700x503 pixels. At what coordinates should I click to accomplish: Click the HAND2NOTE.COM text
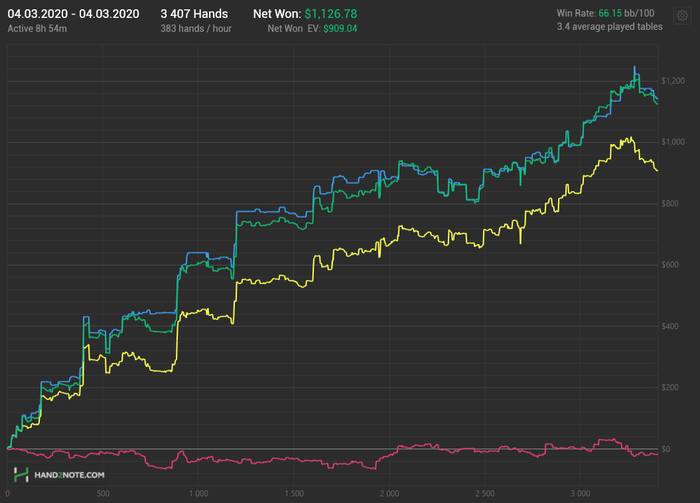click(x=69, y=475)
